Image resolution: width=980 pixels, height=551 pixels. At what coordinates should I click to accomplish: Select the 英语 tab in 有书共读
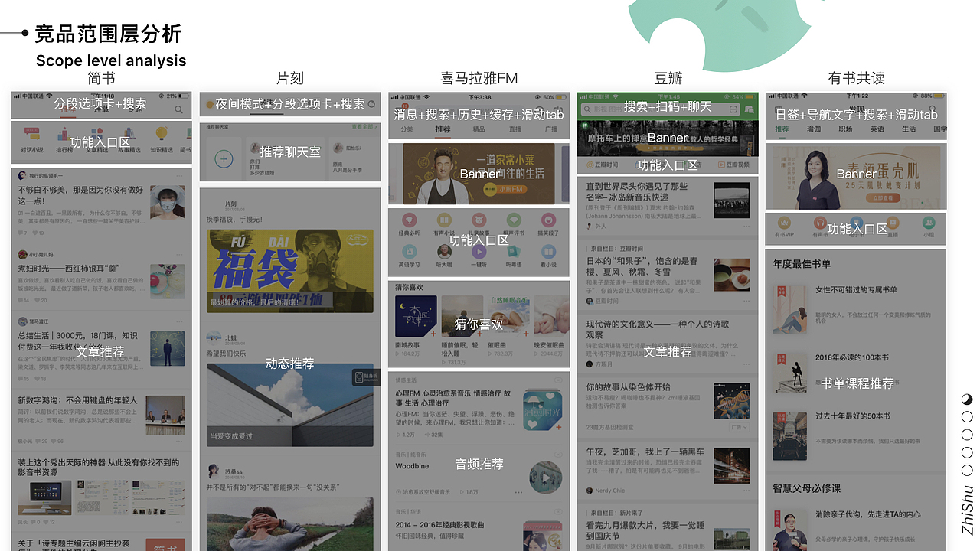click(x=877, y=129)
